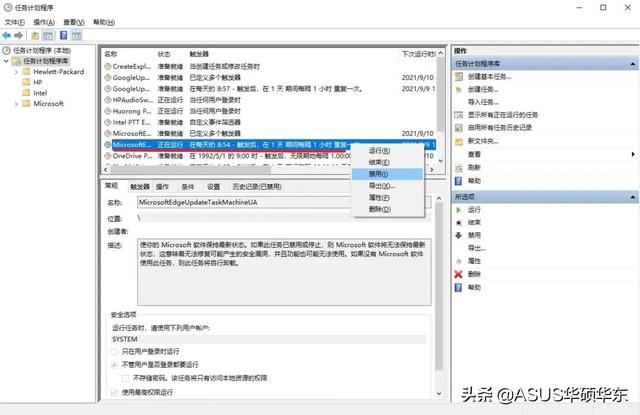
Task: Choose 属性(P) in the context menu
Action: point(387,198)
